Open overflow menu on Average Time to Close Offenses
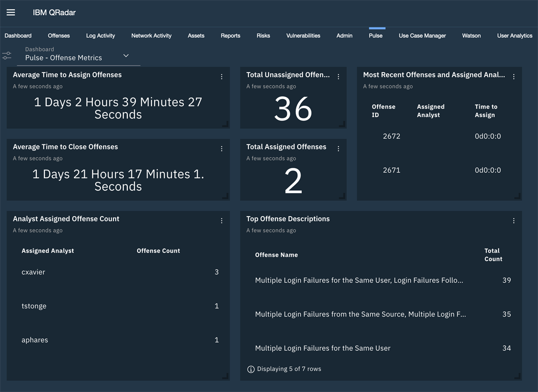 pyautogui.click(x=221, y=148)
